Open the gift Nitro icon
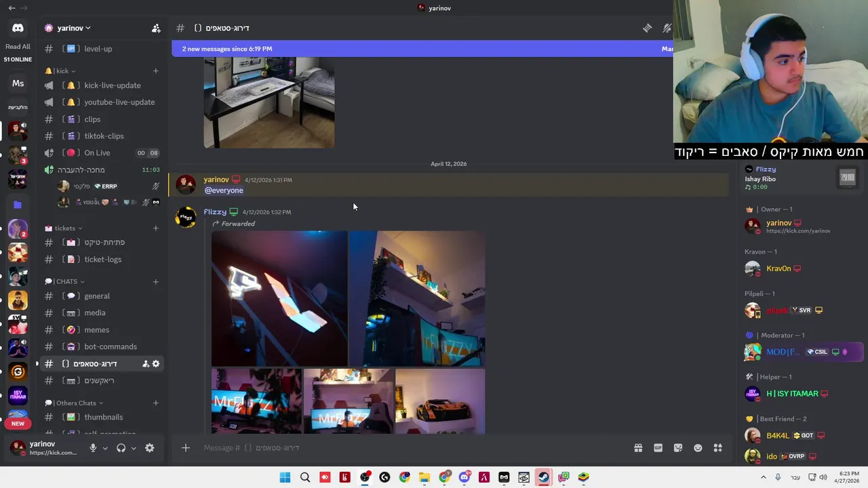 pos(638,448)
